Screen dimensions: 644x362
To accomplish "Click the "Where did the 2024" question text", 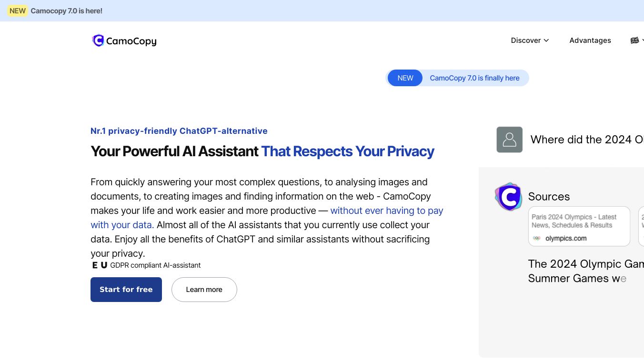I will pyautogui.click(x=587, y=140).
